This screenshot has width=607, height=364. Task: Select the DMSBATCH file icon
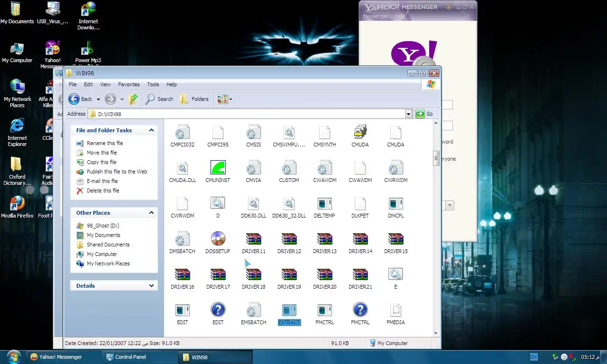(x=182, y=239)
